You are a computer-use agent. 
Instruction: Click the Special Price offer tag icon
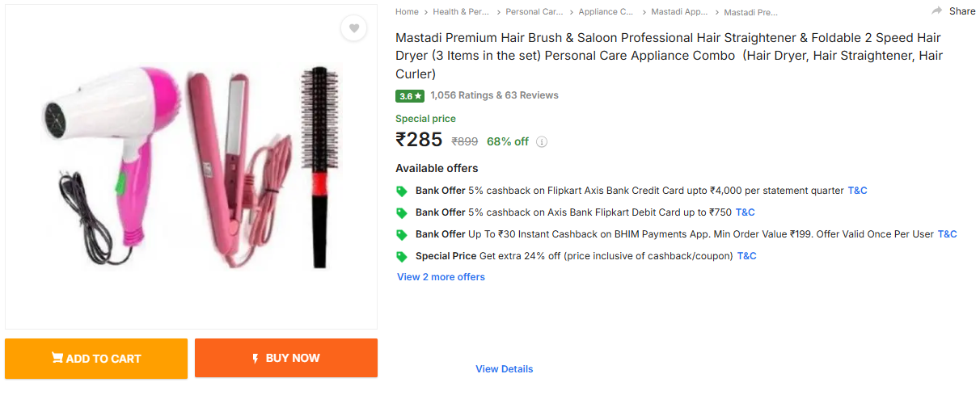tap(401, 257)
